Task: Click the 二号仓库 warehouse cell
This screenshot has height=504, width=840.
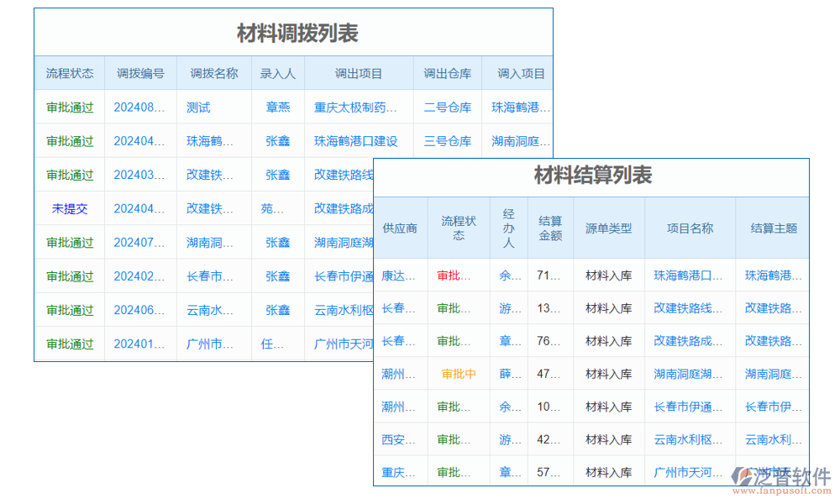Action: [448, 108]
